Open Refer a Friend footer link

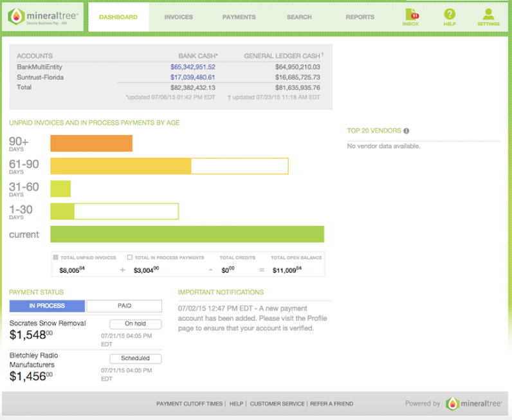[331, 404]
